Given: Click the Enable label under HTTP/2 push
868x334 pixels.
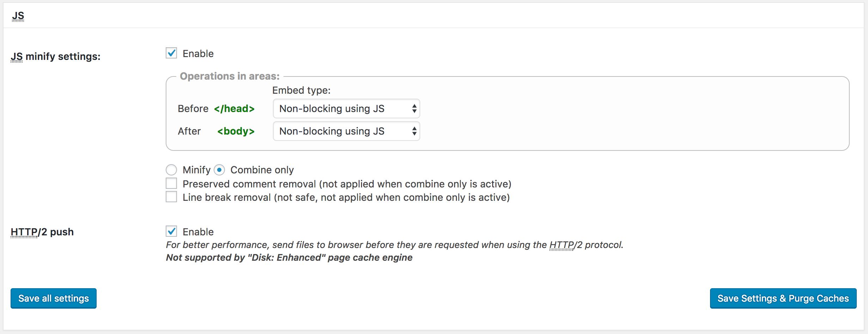Looking at the screenshot, I should [198, 232].
